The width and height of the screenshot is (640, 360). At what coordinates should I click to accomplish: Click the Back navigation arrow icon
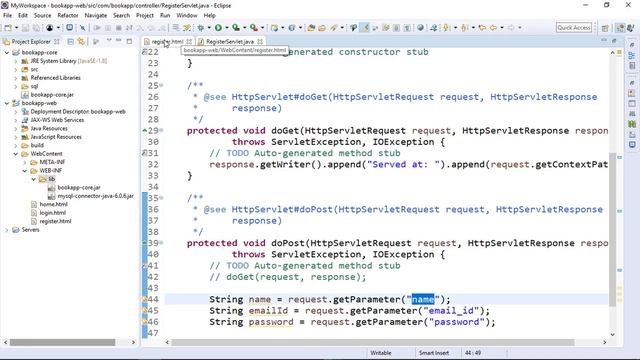click(x=493, y=28)
